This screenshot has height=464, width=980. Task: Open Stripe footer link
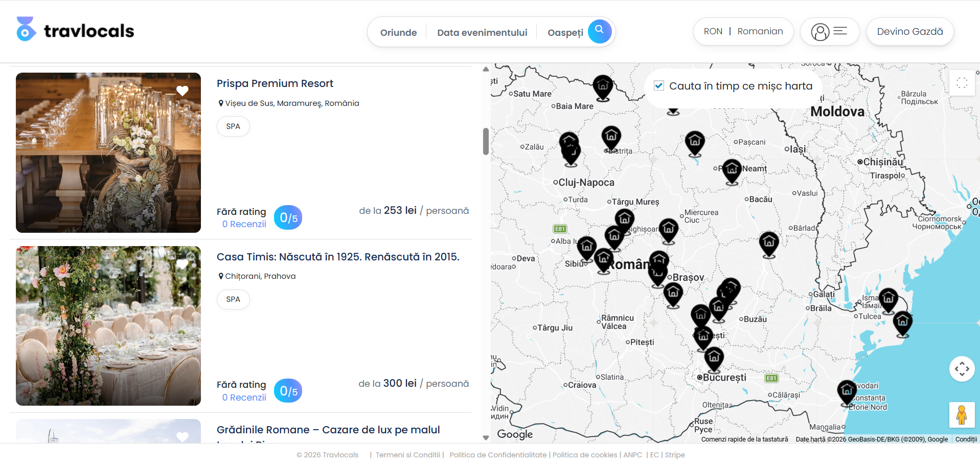[x=675, y=455]
